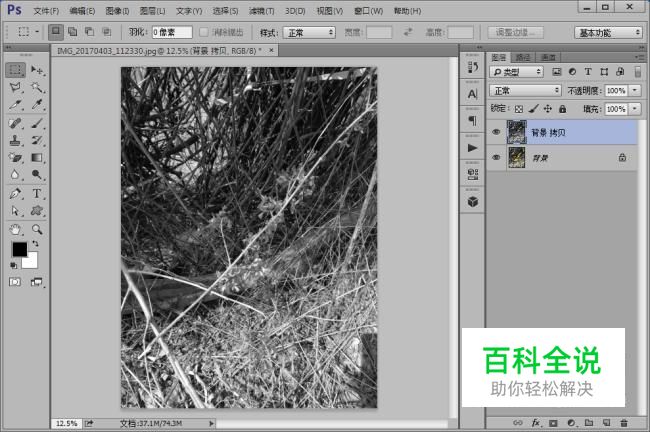Pick the black foreground color swatch
This screenshot has height=432, width=650.
[19, 249]
